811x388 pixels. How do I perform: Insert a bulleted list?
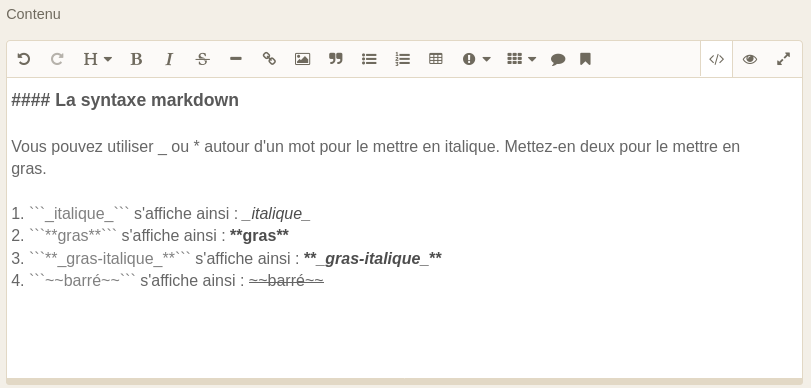click(369, 59)
